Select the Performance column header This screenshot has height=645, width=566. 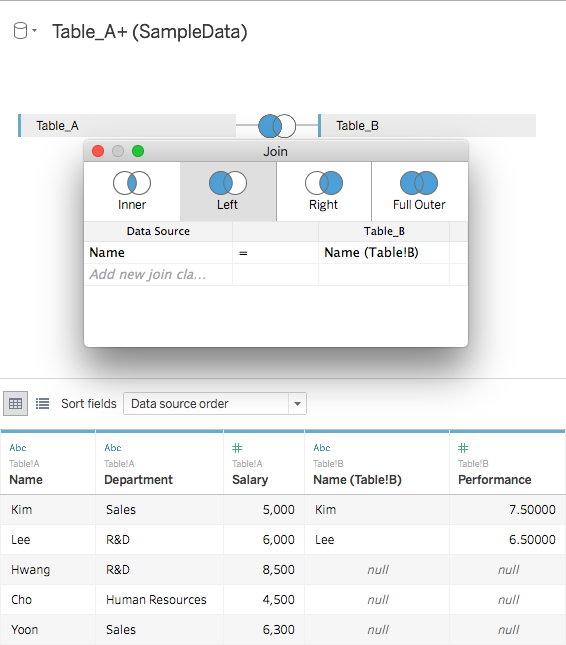coord(495,480)
